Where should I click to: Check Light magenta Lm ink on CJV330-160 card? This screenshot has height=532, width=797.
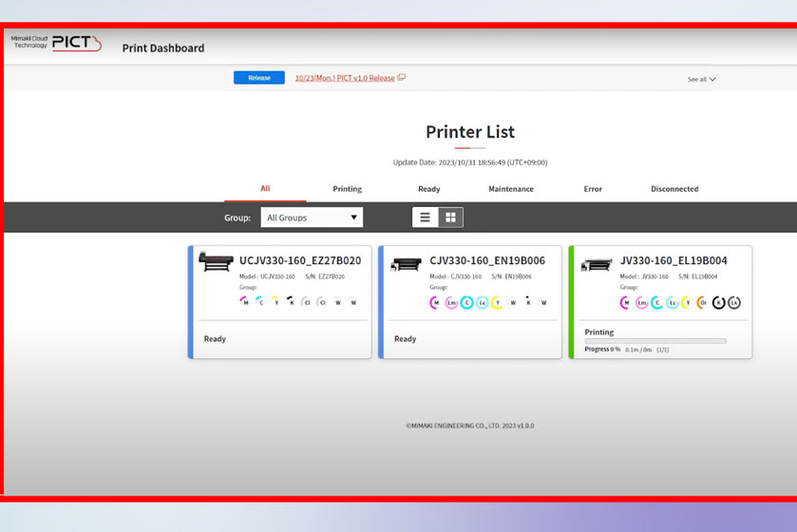(451, 303)
